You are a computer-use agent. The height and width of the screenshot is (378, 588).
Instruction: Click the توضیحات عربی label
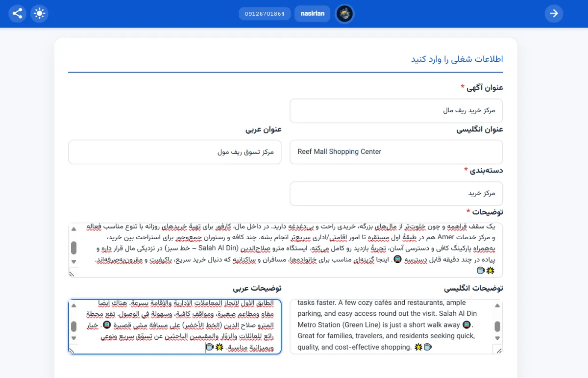[257, 288]
